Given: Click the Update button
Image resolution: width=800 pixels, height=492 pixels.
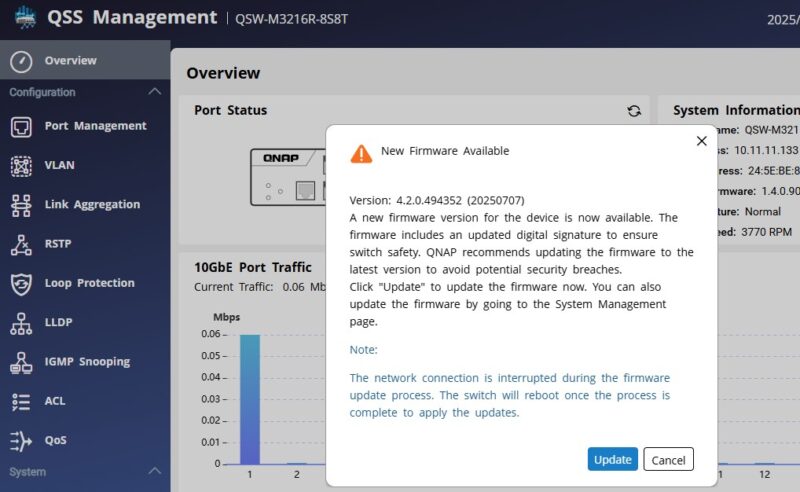Looking at the screenshot, I should pos(612,459).
